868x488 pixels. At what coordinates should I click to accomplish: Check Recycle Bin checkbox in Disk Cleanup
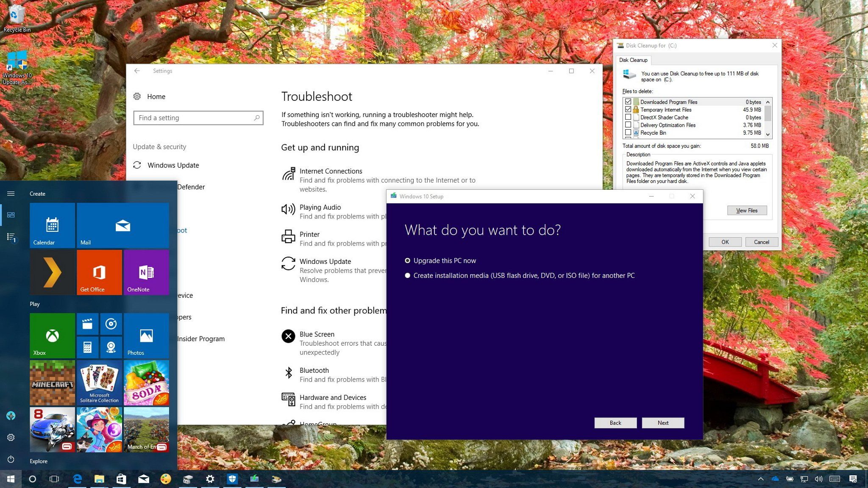point(628,132)
